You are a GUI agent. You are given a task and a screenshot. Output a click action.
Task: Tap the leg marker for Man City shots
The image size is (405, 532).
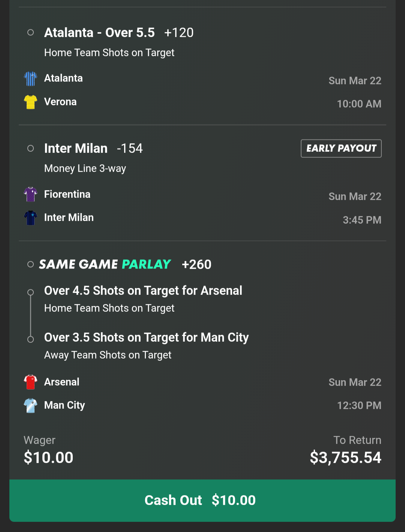point(31,339)
